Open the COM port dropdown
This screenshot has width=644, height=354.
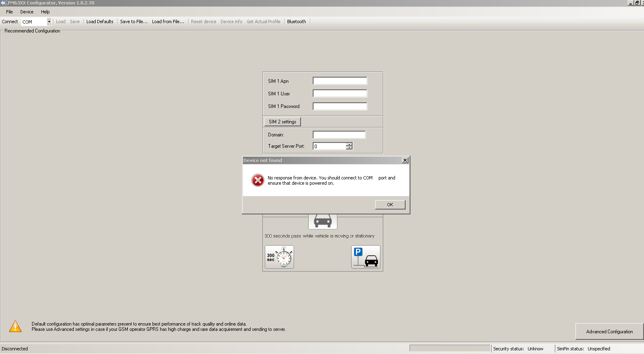coord(49,22)
